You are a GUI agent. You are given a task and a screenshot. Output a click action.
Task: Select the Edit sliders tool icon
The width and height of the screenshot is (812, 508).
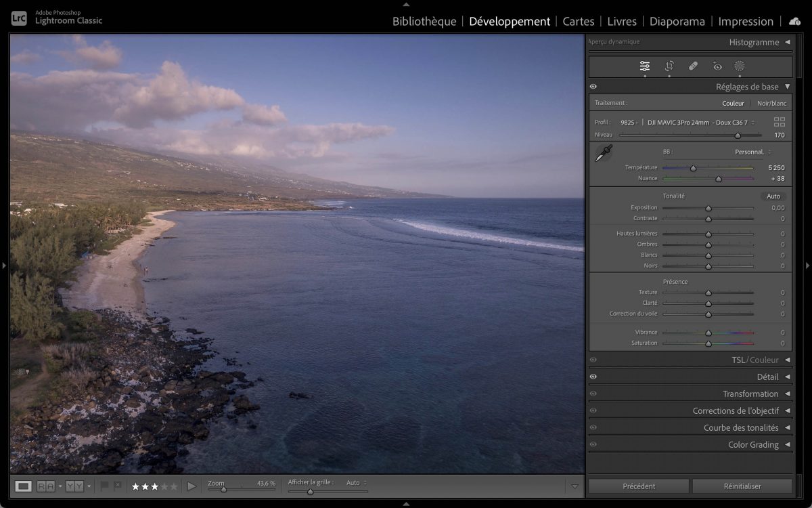[645, 66]
